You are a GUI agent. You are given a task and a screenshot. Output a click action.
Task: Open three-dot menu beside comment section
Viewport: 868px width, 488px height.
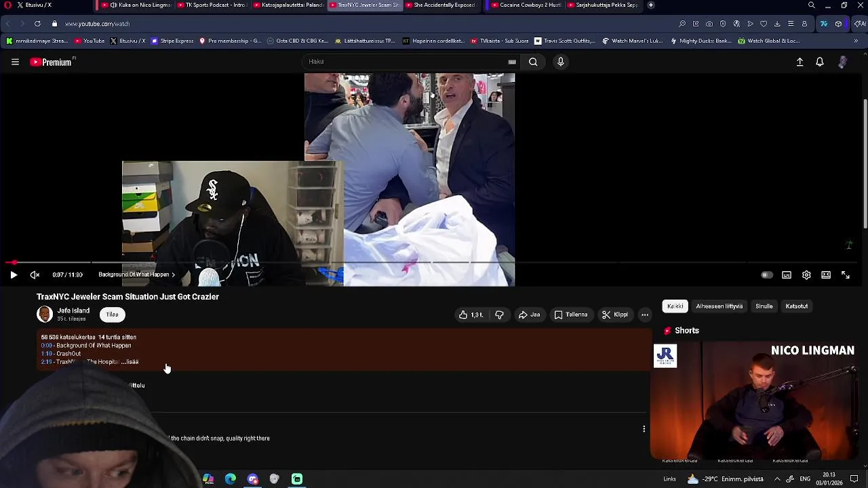pyautogui.click(x=644, y=428)
